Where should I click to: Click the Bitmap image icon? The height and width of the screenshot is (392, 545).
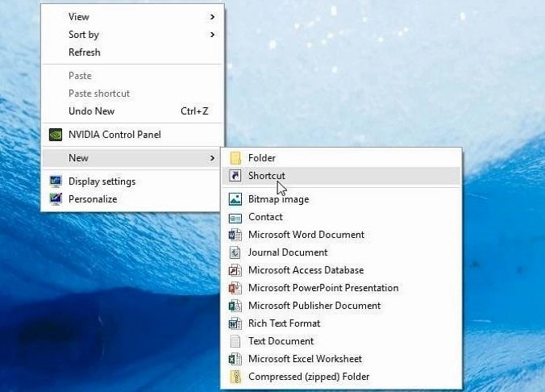[x=235, y=199]
